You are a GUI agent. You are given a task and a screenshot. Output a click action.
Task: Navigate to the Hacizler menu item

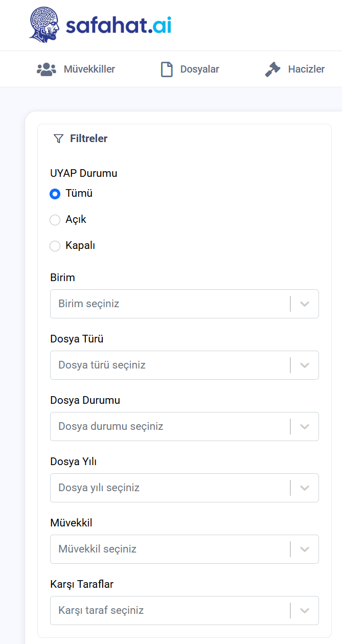coord(306,70)
